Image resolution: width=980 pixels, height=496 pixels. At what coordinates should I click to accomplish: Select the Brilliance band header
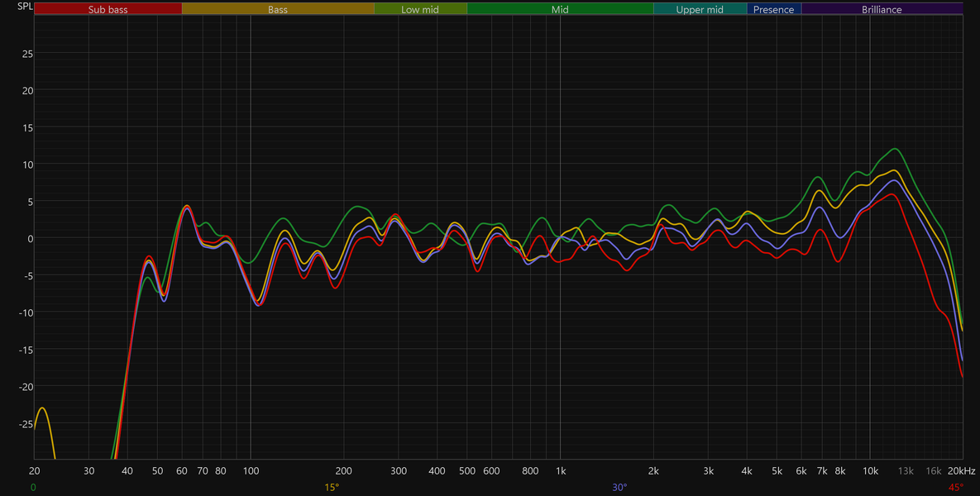coord(882,9)
